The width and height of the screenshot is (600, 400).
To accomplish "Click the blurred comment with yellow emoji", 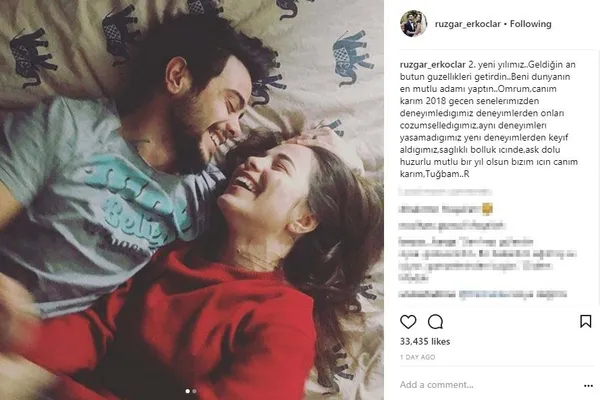I will (445, 209).
